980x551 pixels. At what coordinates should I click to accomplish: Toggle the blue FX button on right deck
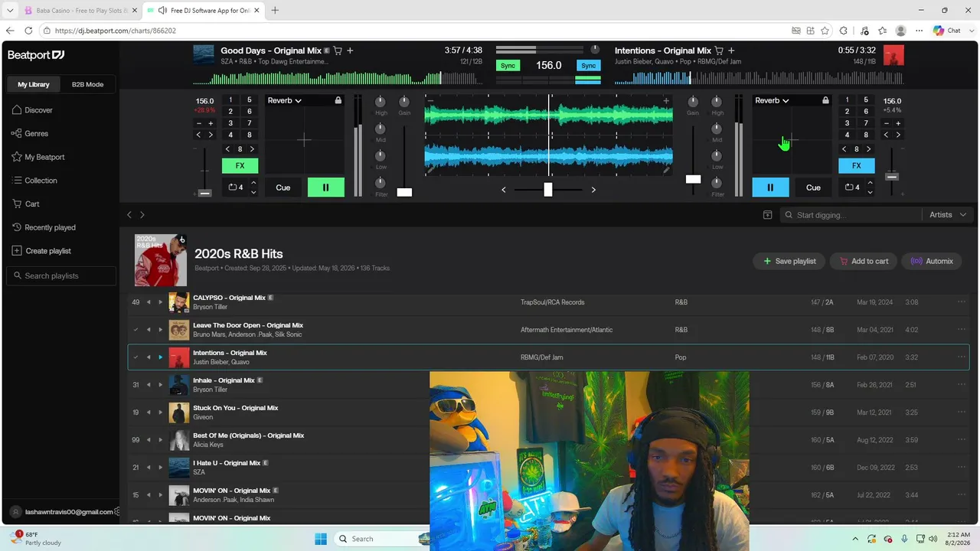pos(857,166)
